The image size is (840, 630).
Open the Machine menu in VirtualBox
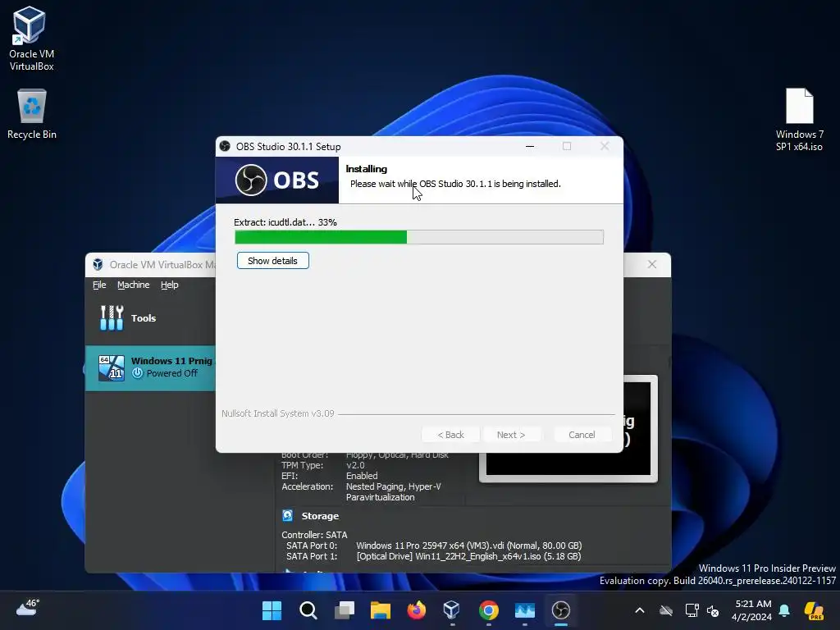[x=134, y=285]
